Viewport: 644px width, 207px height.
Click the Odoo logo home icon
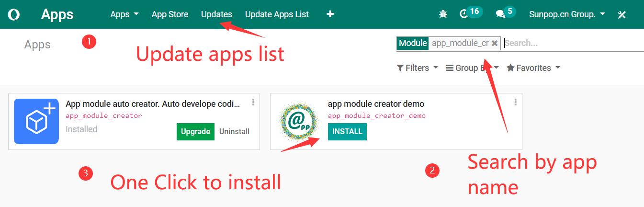click(14, 14)
